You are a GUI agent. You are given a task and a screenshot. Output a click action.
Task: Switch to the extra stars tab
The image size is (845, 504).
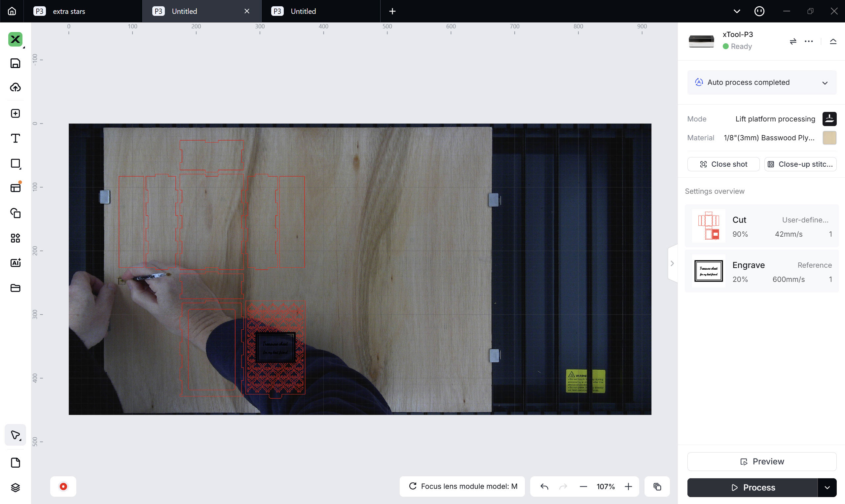(x=69, y=11)
